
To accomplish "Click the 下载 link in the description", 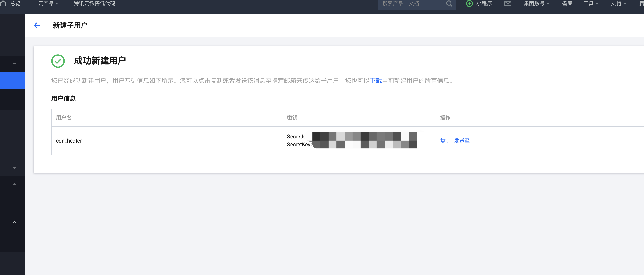I will (376, 81).
